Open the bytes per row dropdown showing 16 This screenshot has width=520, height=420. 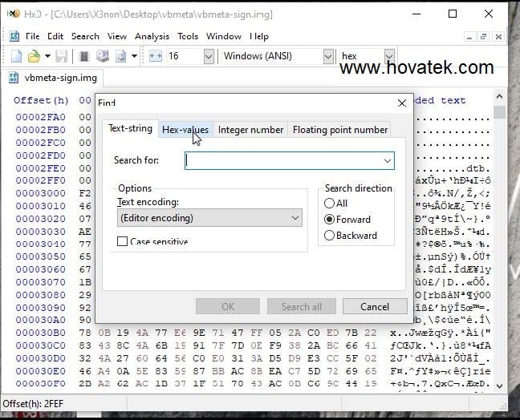[x=209, y=56]
